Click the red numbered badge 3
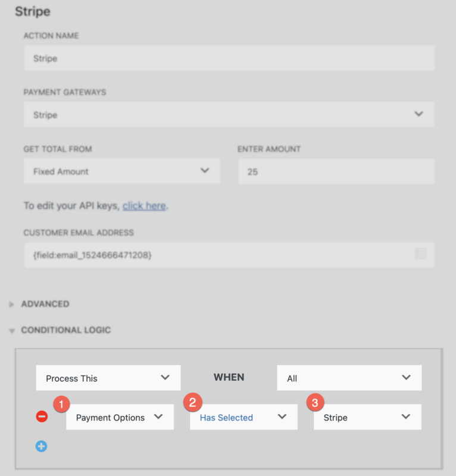456x476 pixels. [x=316, y=403]
